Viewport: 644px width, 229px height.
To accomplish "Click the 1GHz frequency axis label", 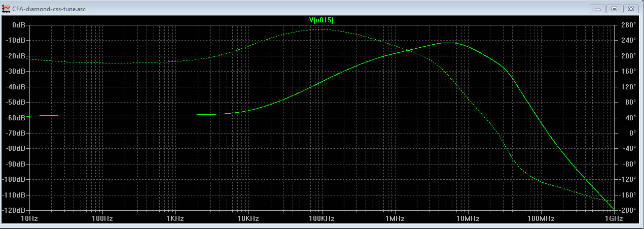I will coord(613,218).
